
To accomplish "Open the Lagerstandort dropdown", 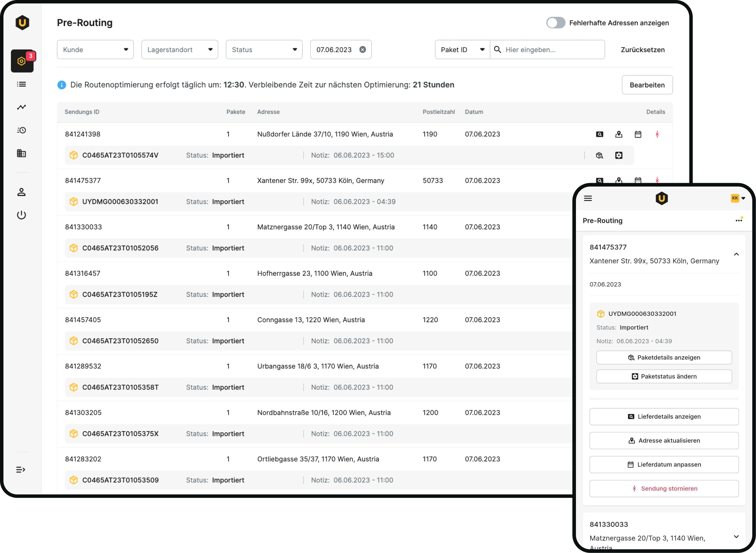I will tap(179, 49).
